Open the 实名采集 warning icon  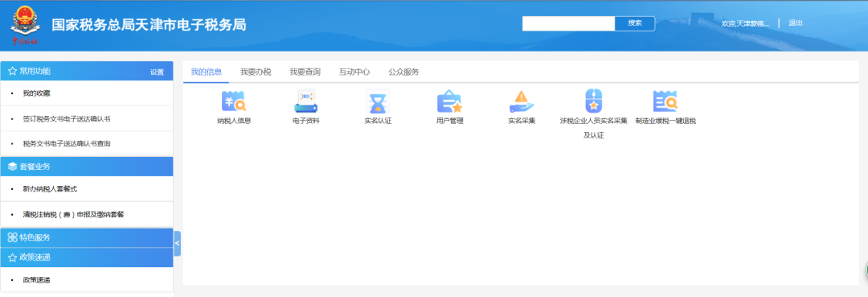[x=522, y=101]
